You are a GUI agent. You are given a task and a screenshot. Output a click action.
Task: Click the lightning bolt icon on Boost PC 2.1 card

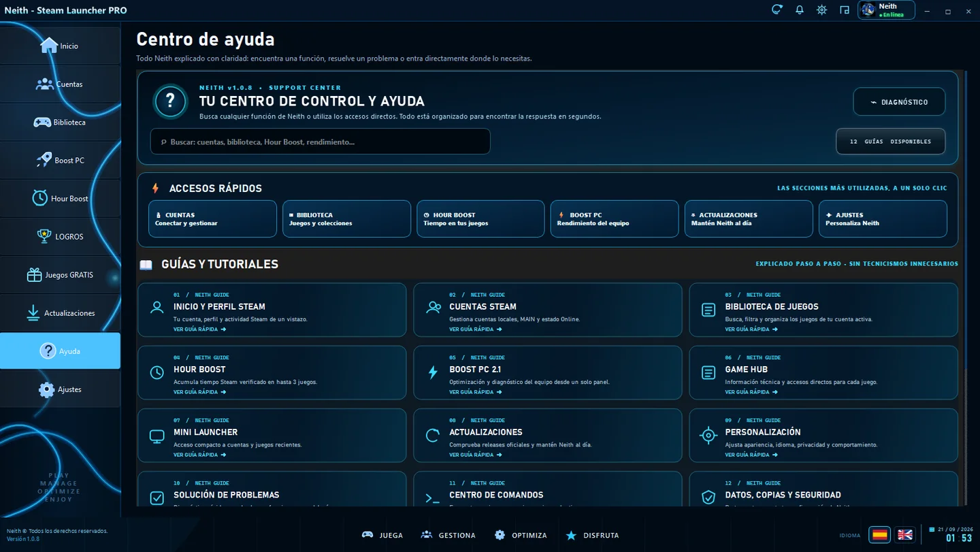[x=433, y=372]
